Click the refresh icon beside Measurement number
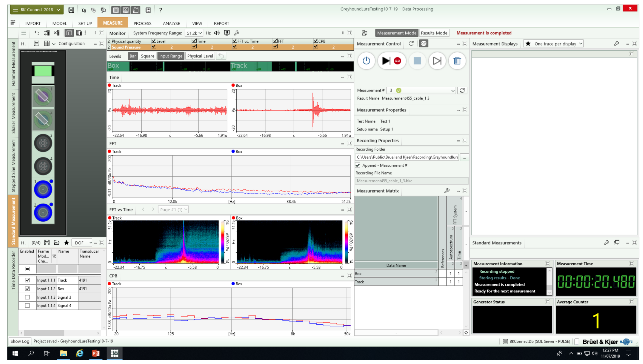 point(462,91)
